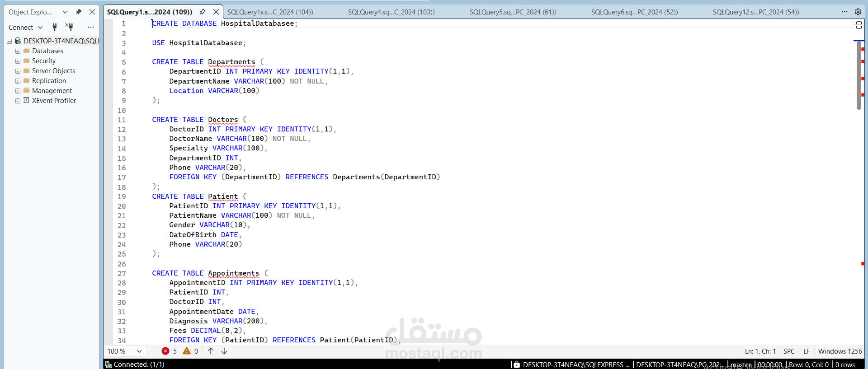Expand the Management folder
Image resolution: width=868 pixels, height=369 pixels.
pyautogui.click(x=18, y=91)
